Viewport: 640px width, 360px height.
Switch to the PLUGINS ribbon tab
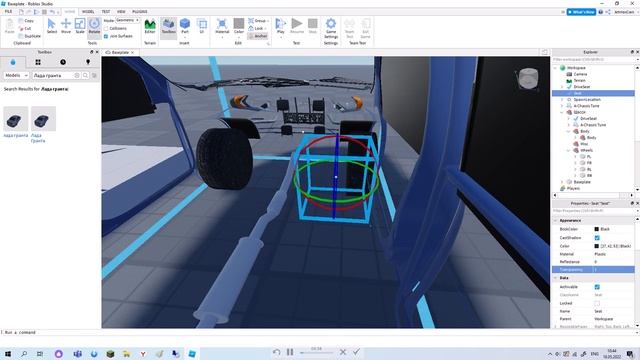[140, 11]
